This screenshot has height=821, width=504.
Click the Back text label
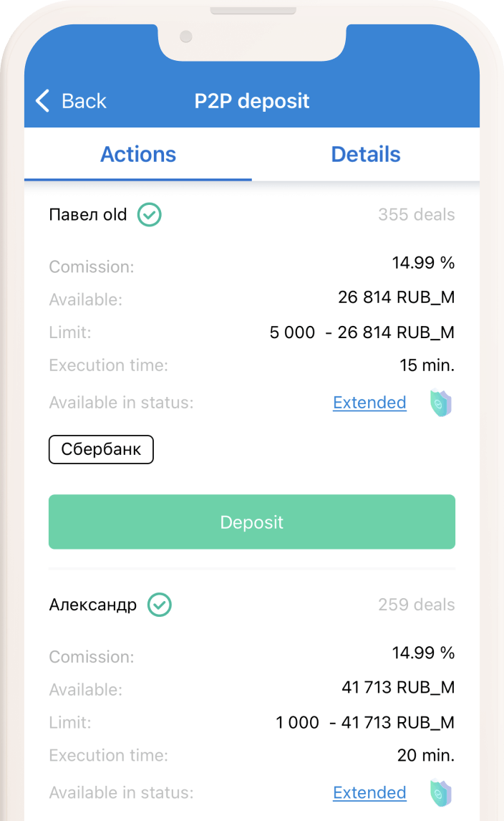tap(84, 101)
